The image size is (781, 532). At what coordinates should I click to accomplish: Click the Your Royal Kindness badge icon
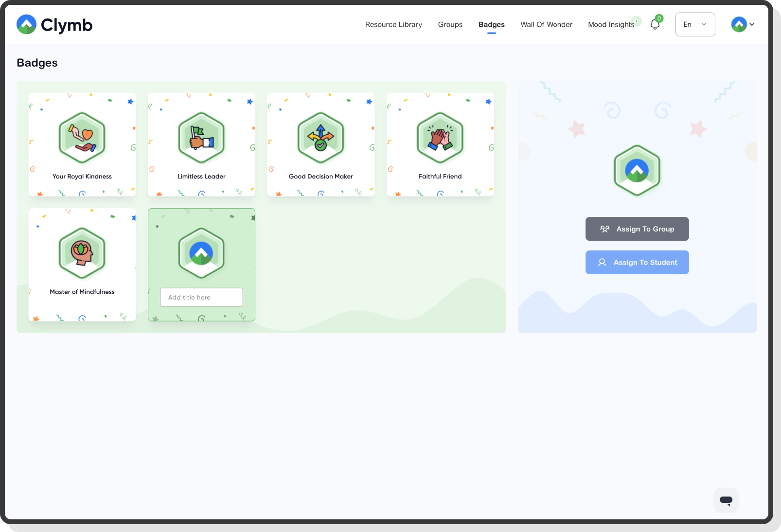(82, 138)
